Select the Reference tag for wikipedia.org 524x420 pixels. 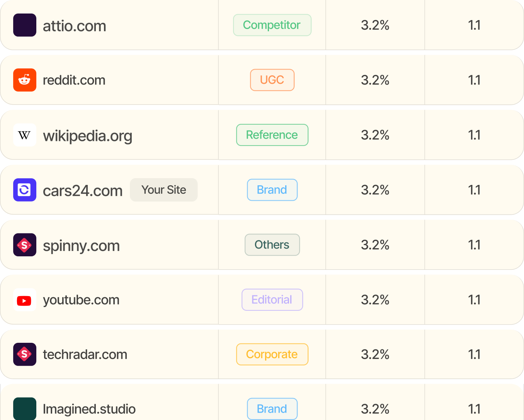(x=272, y=135)
